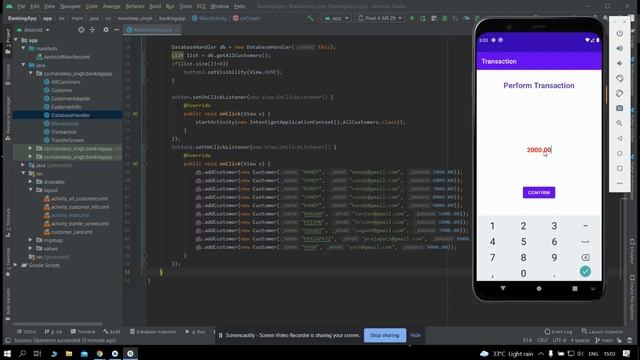
Task: Click the Chrome taskbar icon
Action: [x=100, y=353]
